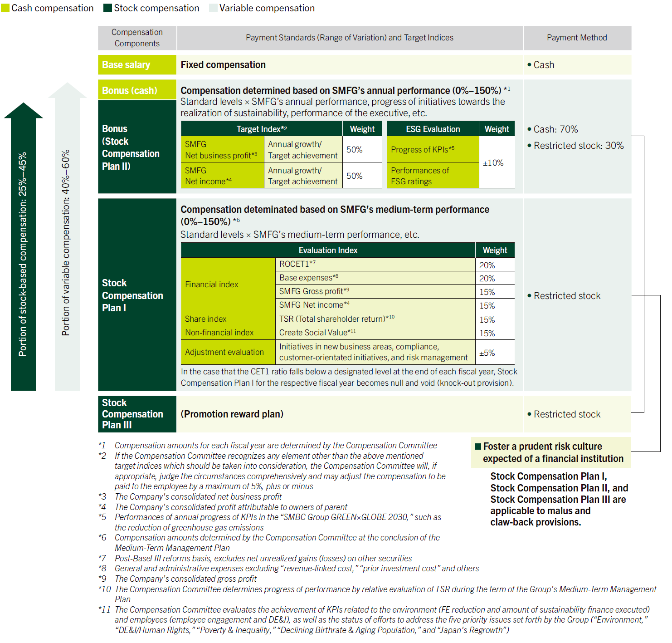
Task: Click the Non-financial index cell
Action: [x=228, y=333]
